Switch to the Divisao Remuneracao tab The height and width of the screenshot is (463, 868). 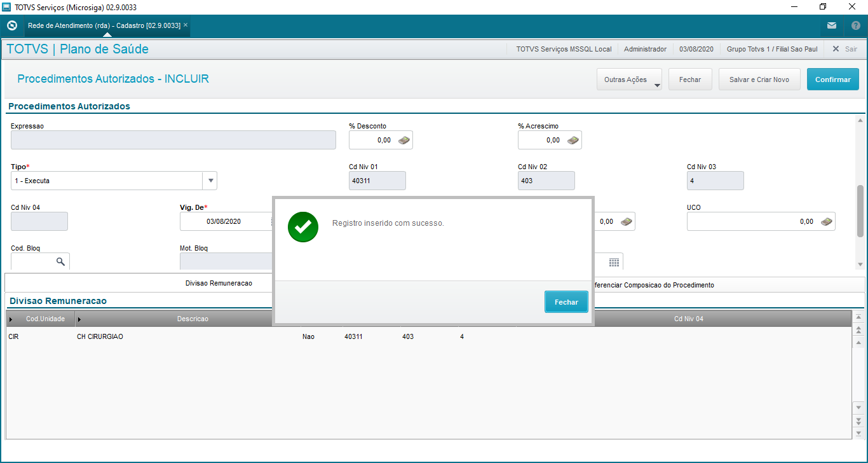[x=219, y=283]
